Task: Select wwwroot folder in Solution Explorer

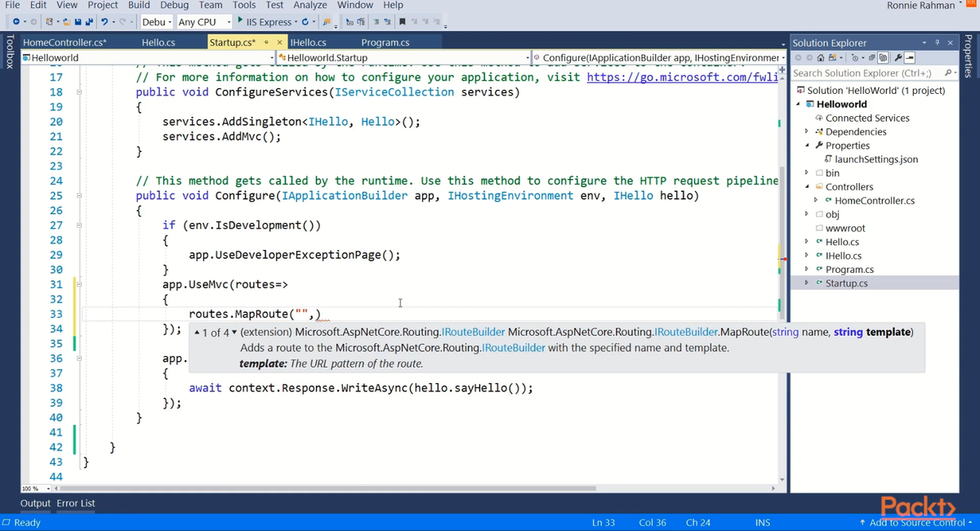Action: coord(845,228)
